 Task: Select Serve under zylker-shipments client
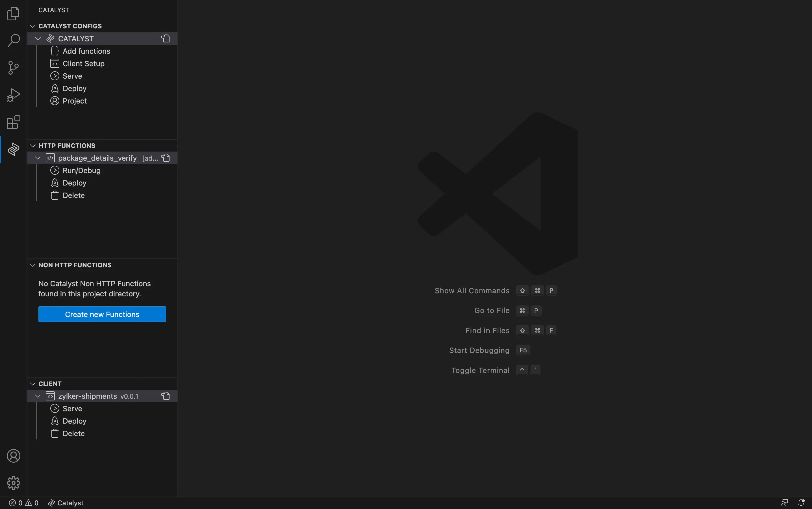(102, 408)
